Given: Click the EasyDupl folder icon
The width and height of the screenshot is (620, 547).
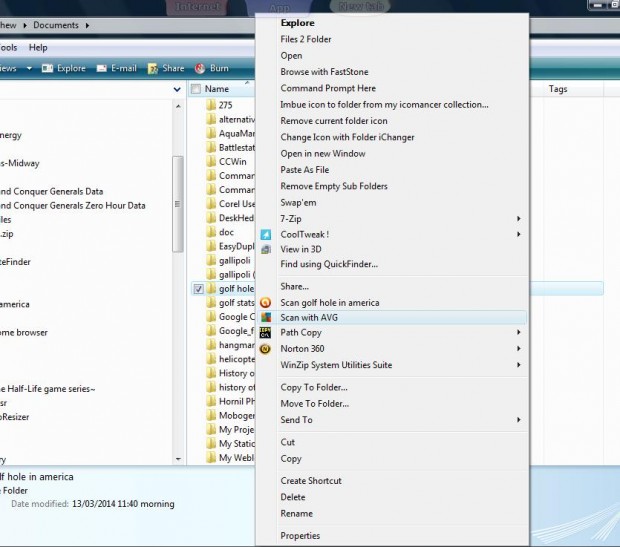Looking at the screenshot, I should [x=212, y=246].
